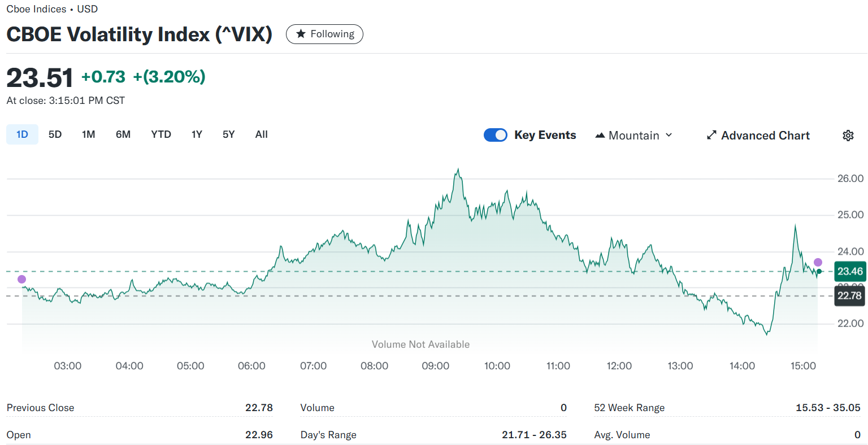Viewport: 868px width, 445px height.
Task: Click the Following button
Action: tap(324, 34)
